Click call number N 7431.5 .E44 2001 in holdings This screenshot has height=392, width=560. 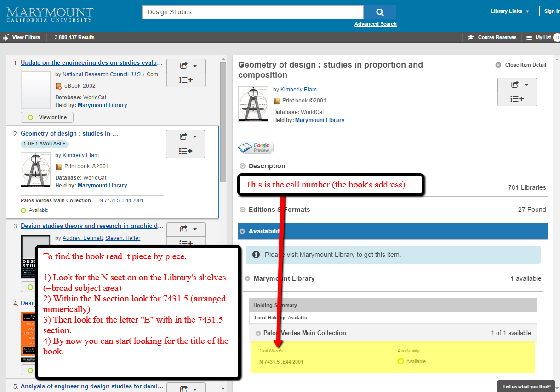coord(281,362)
